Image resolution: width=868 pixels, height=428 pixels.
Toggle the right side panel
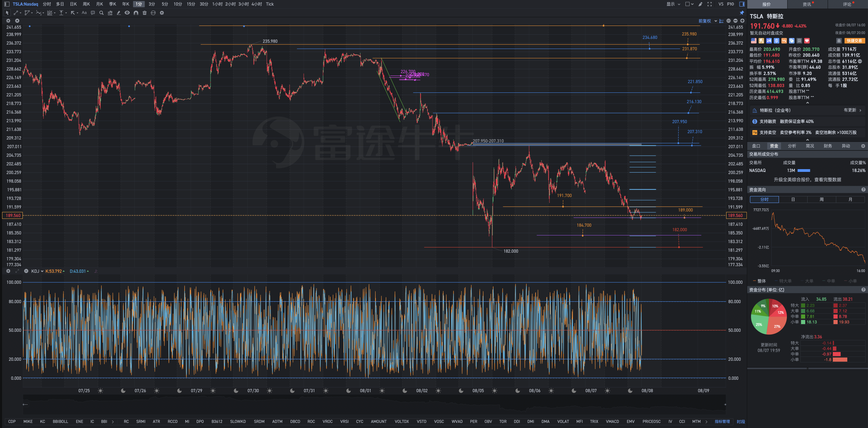(x=742, y=4)
